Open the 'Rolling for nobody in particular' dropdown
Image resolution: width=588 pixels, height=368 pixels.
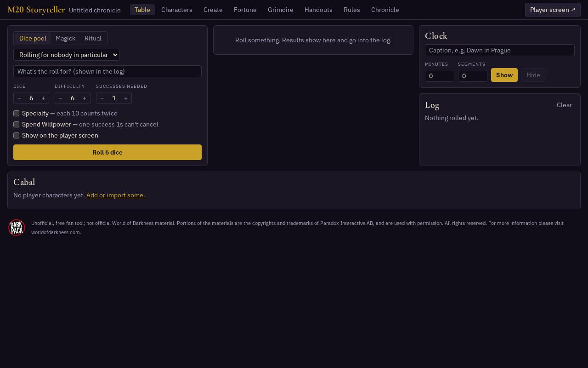click(x=66, y=55)
